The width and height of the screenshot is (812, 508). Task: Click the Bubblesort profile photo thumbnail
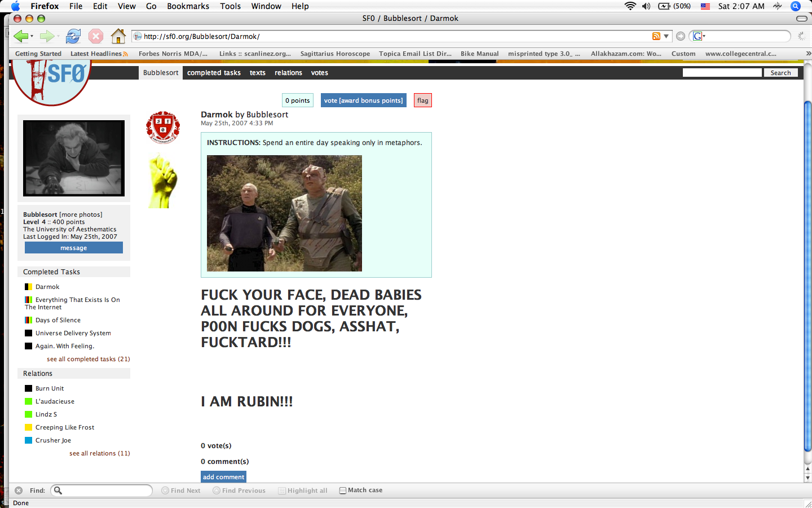(74, 158)
